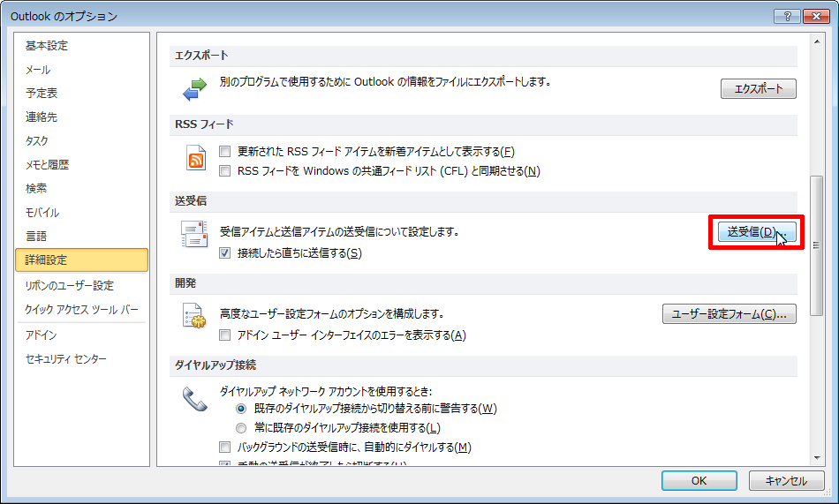This screenshot has width=839, height=504.
Task: Click the send/receive envelopes icon
Action: (194, 234)
